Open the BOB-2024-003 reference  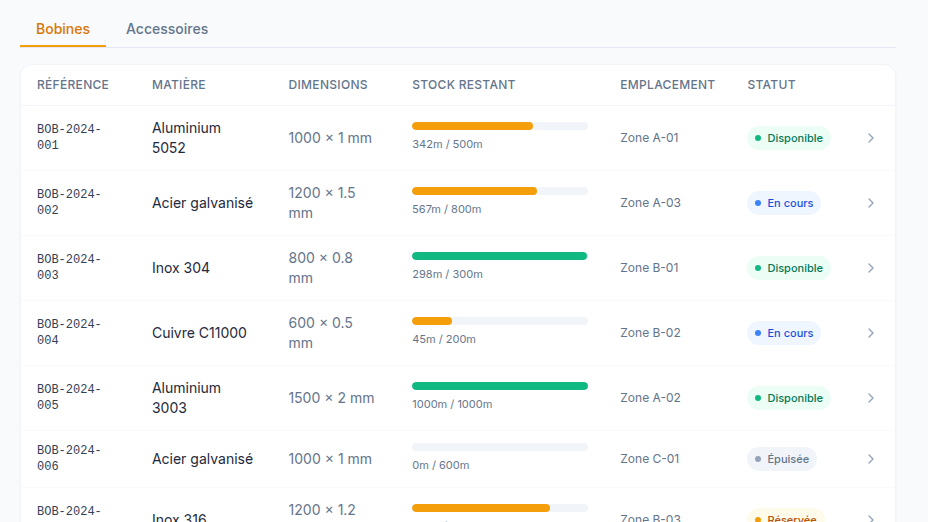coord(69,267)
